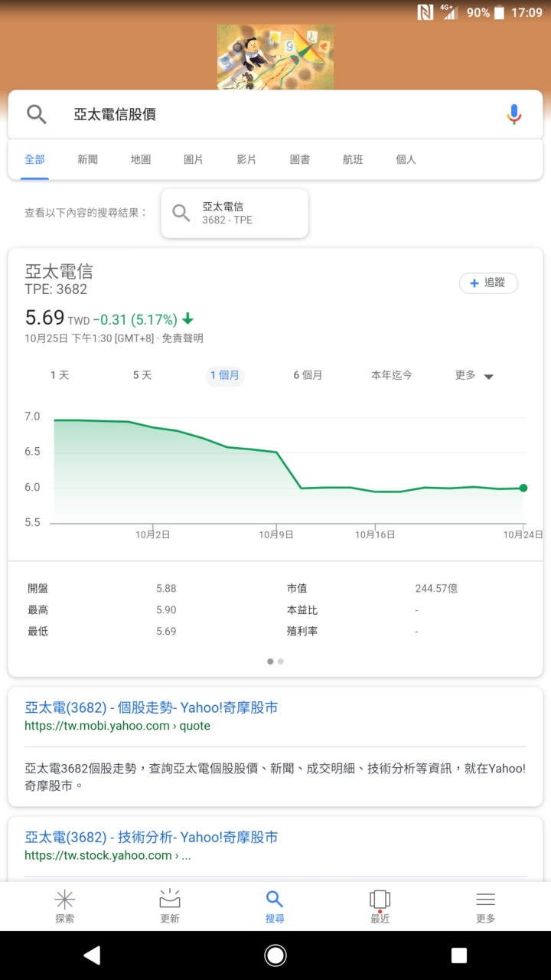Open the 更新 bottom navigation icon

170,906
